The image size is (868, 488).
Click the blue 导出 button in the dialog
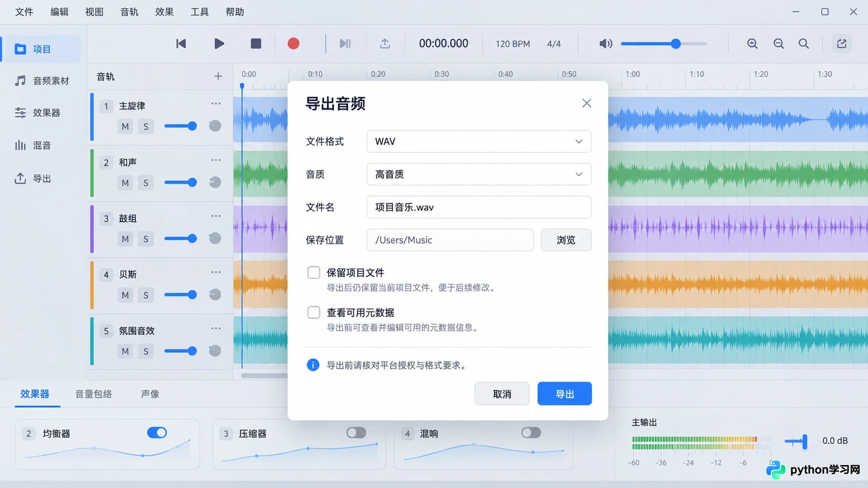[565, 393]
